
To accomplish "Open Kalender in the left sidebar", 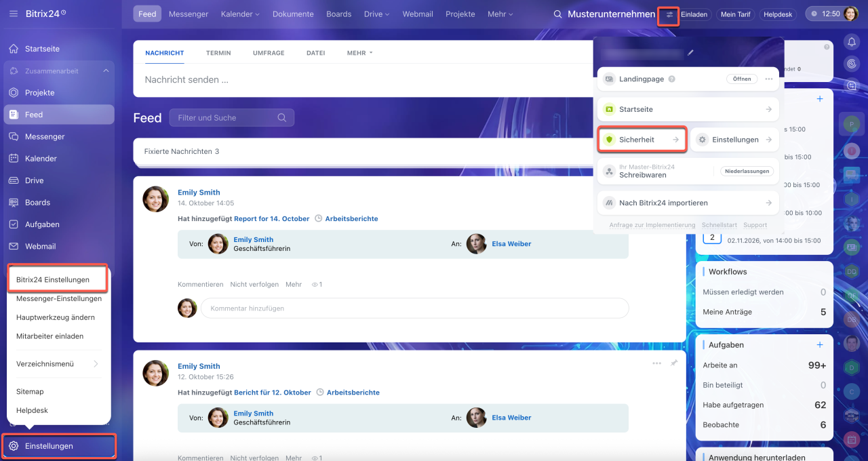I will 59,159.
